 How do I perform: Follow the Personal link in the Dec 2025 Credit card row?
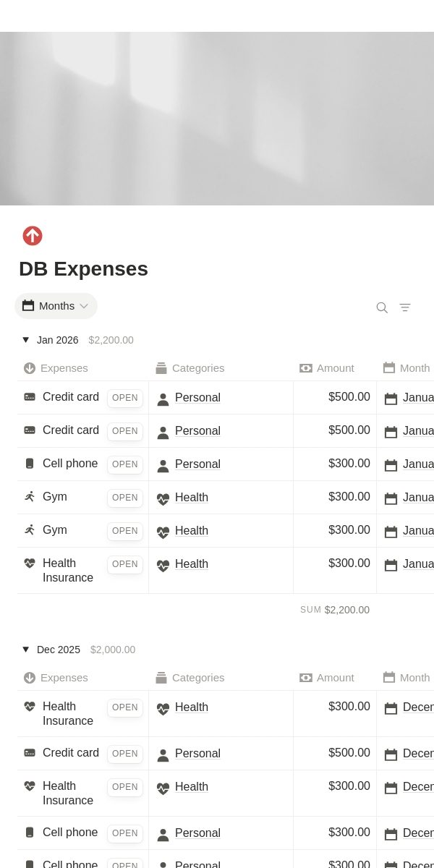click(197, 754)
